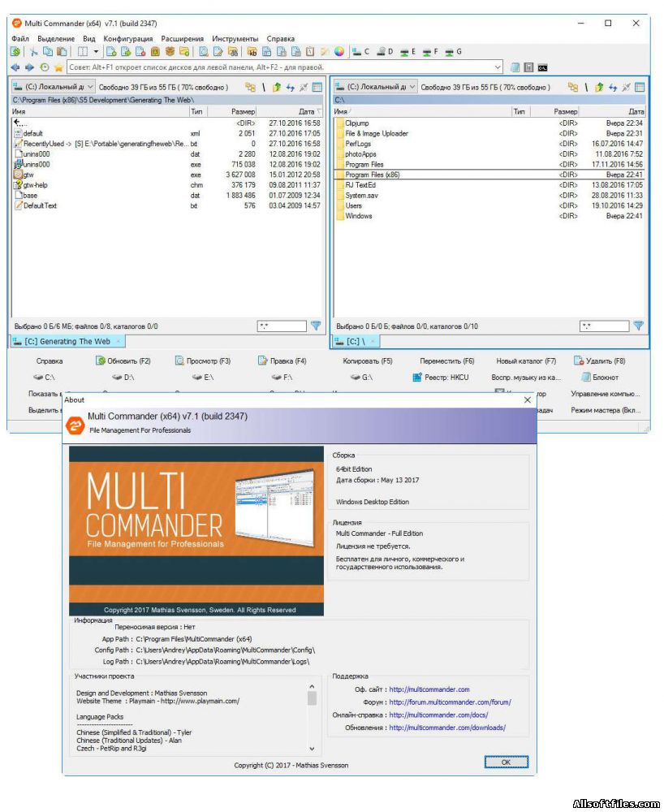Open the Расширения menu
Screen dimensions: 664x812
coord(182,39)
